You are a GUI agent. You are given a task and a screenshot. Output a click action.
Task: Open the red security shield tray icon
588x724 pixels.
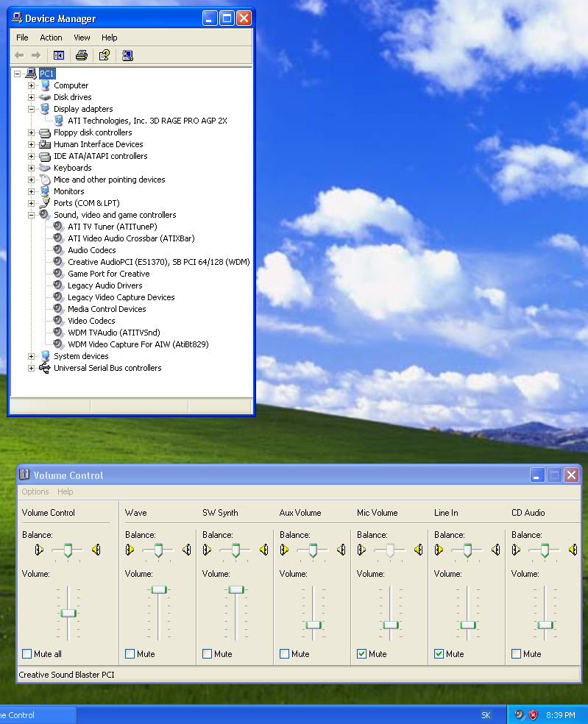[x=533, y=715]
